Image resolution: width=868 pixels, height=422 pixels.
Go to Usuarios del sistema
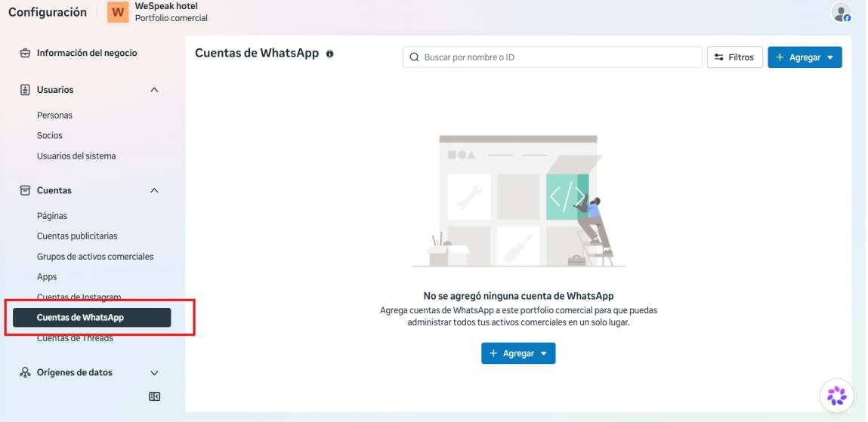click(x=76, y=156)
